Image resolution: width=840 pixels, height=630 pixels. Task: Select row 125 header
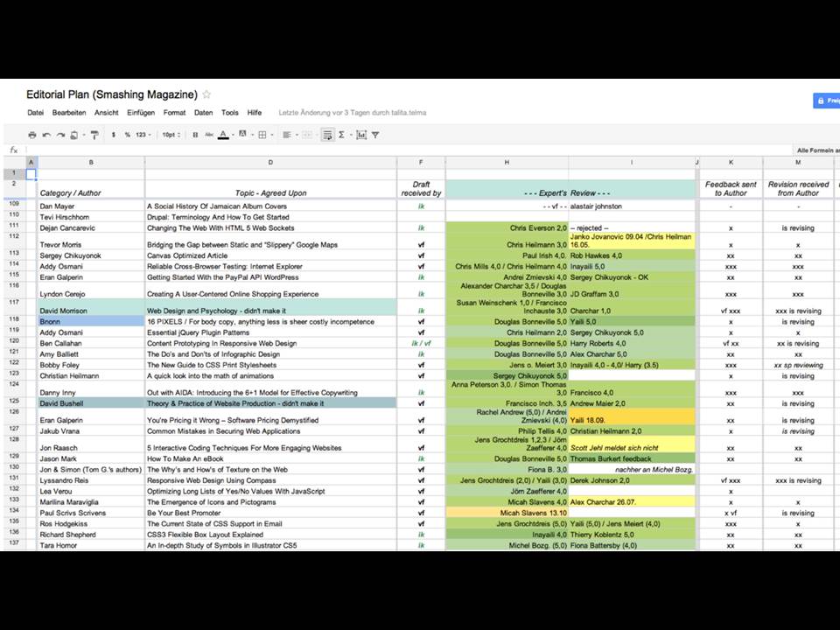[x=14, y=402]
